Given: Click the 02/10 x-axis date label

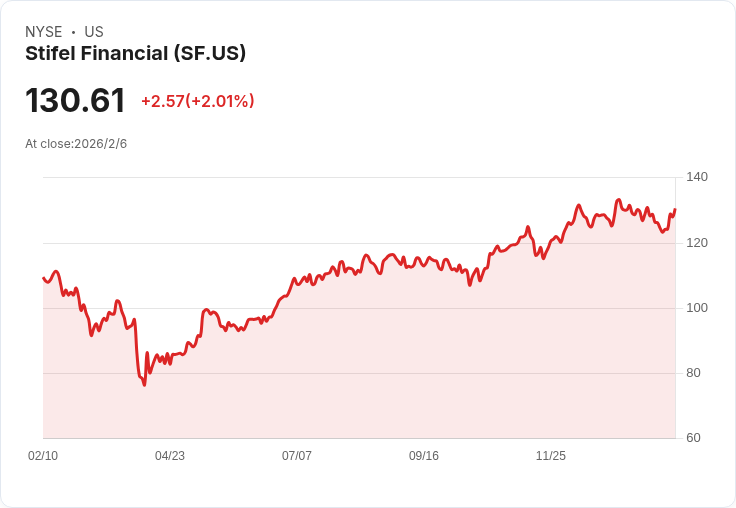Looking at the screenshot, I should [x=43, y=456].
